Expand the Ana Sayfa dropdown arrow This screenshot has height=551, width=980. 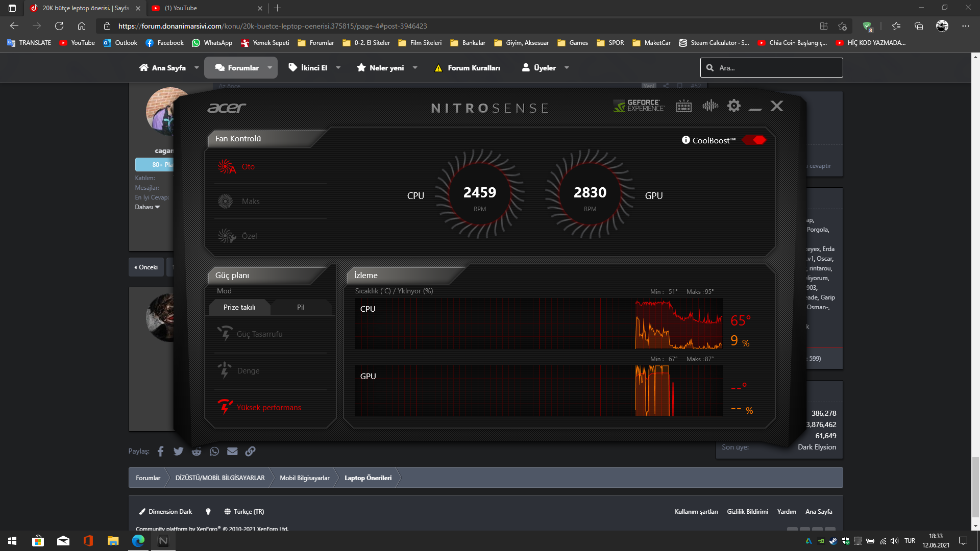(x=197, y=68)
